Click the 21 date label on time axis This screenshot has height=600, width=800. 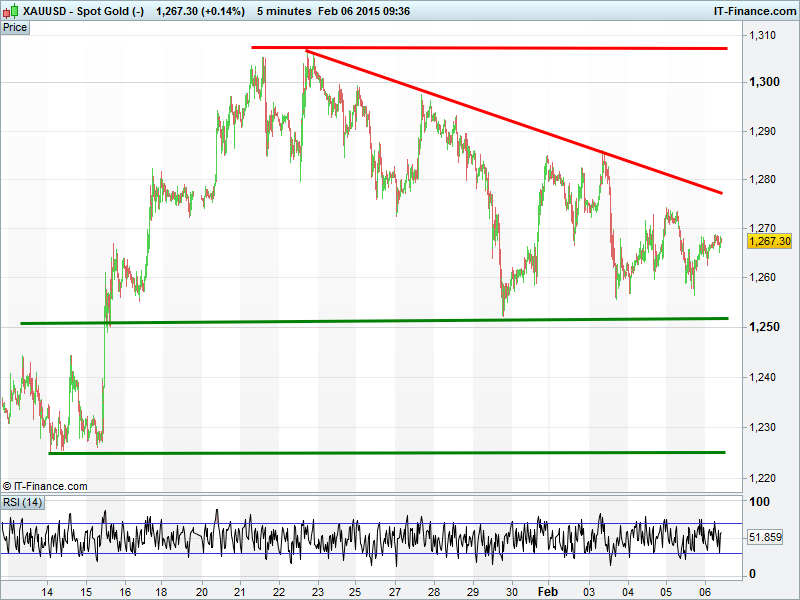(x=240, y=592)
